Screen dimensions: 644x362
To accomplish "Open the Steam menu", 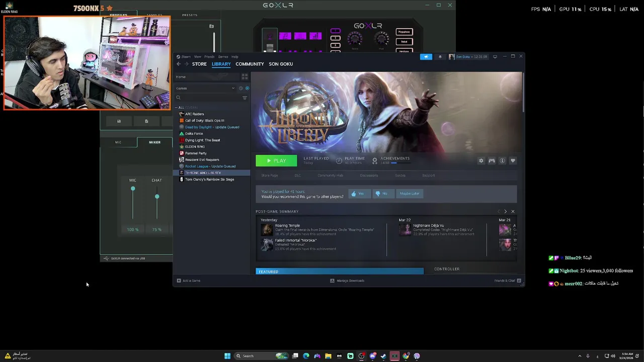I will coord(186,57).
